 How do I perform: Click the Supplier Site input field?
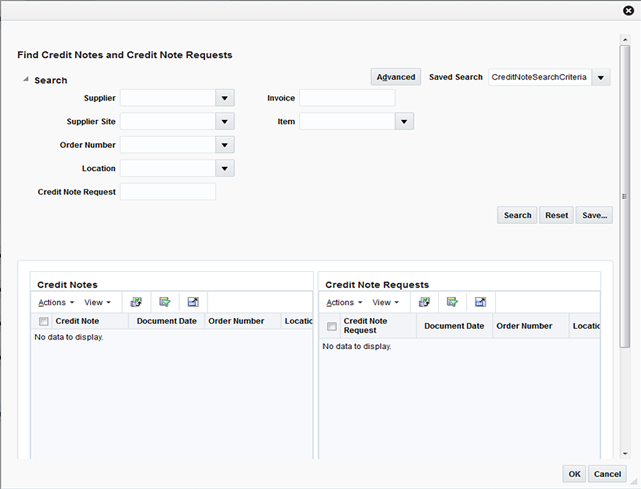point(168,121)
